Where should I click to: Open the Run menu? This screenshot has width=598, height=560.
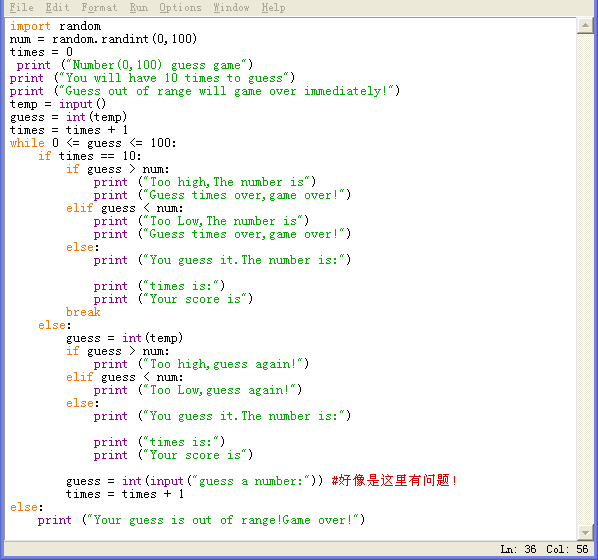[138, 7]
